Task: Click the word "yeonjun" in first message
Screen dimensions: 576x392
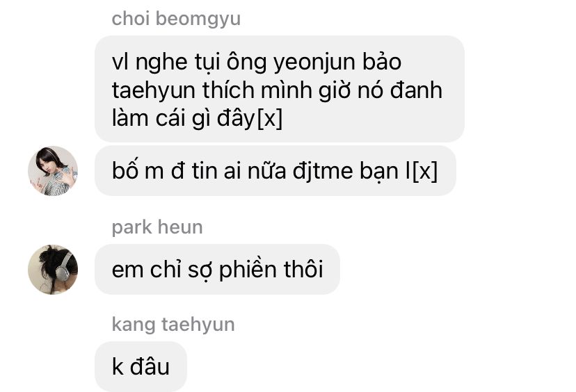Action: click(314, 63)
